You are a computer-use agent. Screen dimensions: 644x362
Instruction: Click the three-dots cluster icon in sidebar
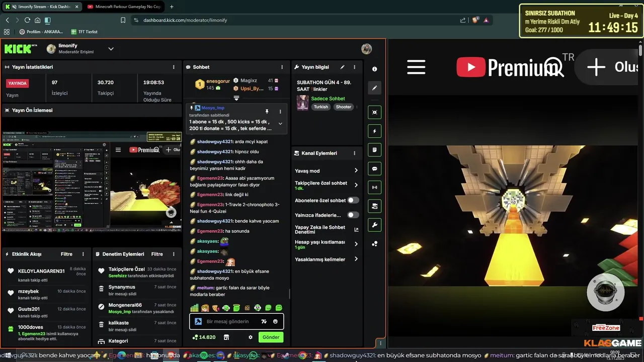click(374, 244)
